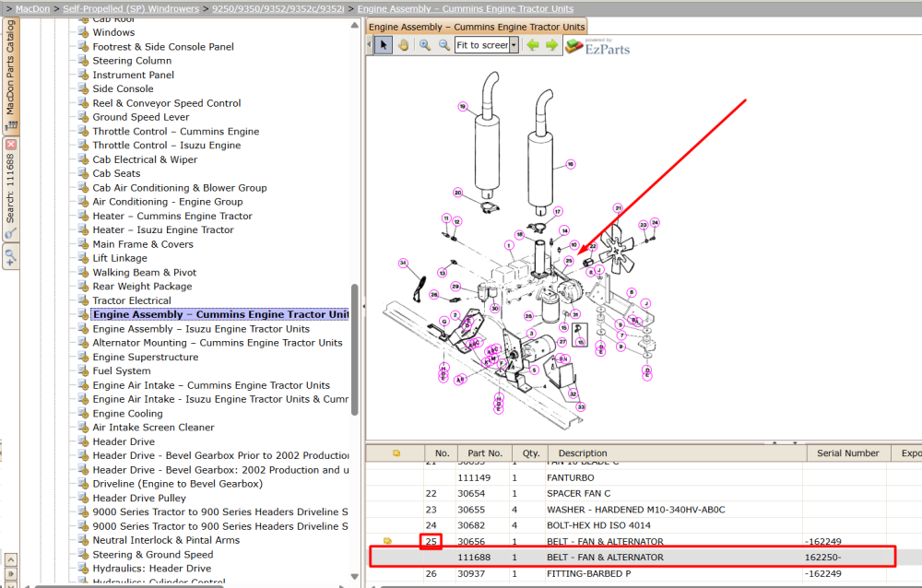Sort by Part No. column header
Screen dimensions: 922x588
485,453
